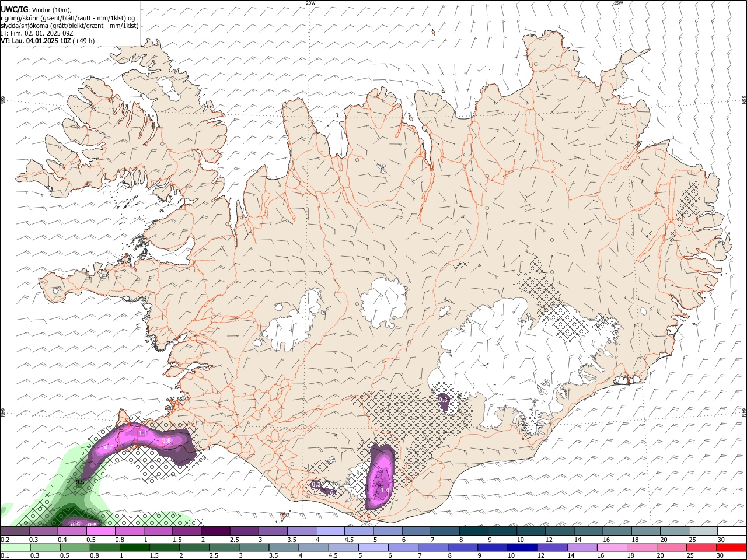
Task: Click the white swatch ending the top scale
Action: [x=731, y=531]
